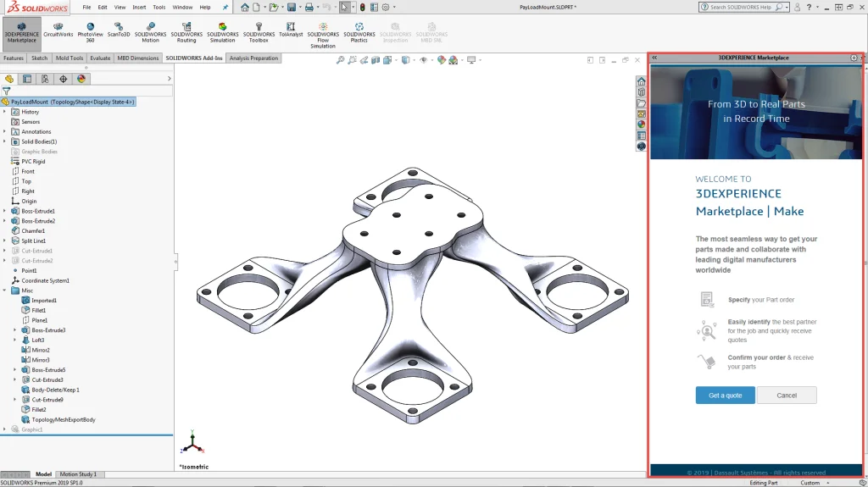Switch to Features tab

coord(14,58)
